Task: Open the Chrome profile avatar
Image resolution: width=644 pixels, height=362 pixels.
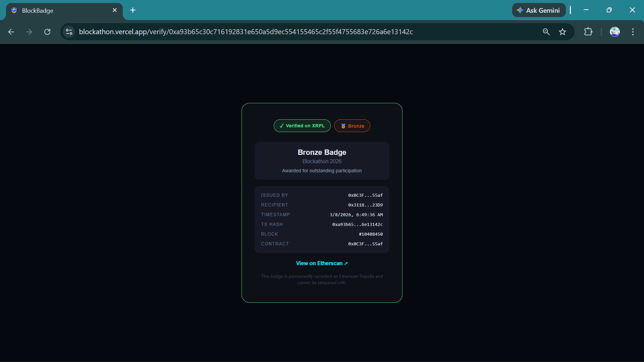Action: tap(614, 32)
